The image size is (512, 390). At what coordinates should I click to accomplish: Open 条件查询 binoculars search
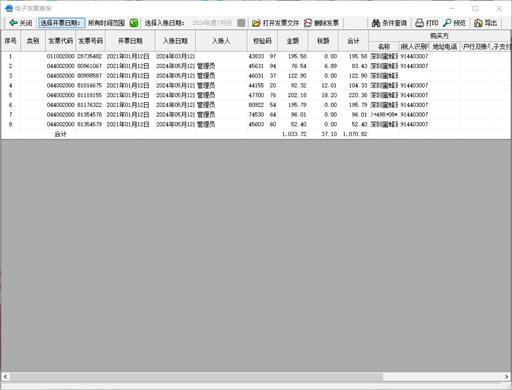389,23
